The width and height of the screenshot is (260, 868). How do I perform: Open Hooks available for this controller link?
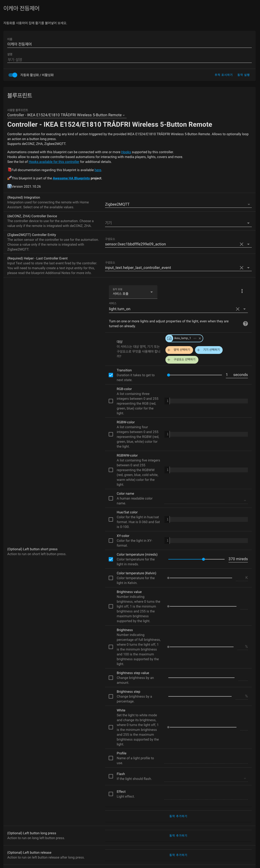[x=54, y=162]
